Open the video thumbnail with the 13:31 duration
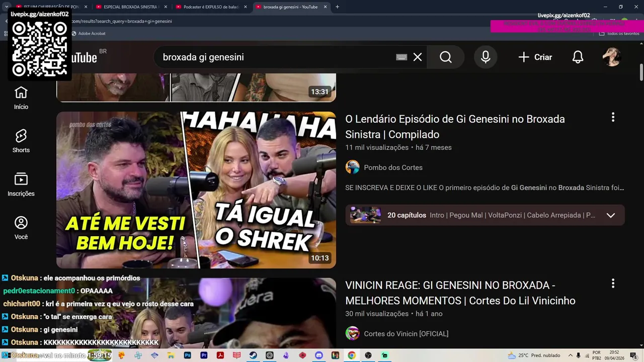The width and height of the screenshot is (644, 362). coord(196,87)
